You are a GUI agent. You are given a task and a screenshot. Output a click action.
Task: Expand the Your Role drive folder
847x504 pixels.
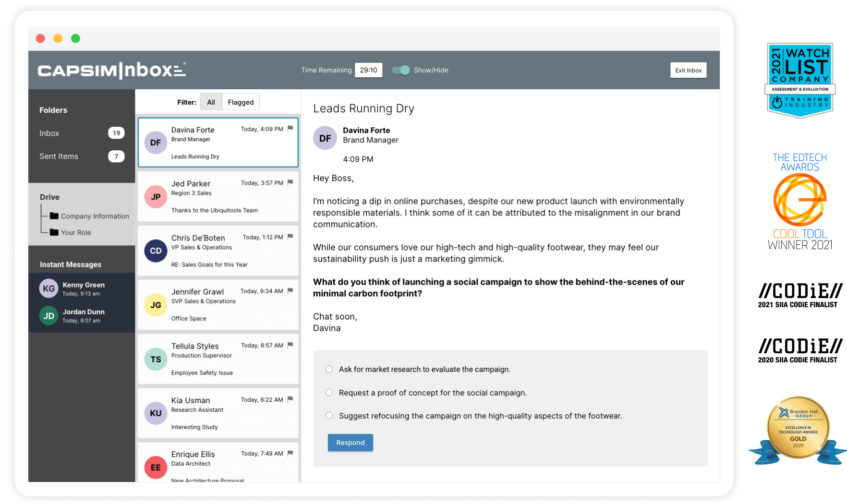[x=75, y=232]
